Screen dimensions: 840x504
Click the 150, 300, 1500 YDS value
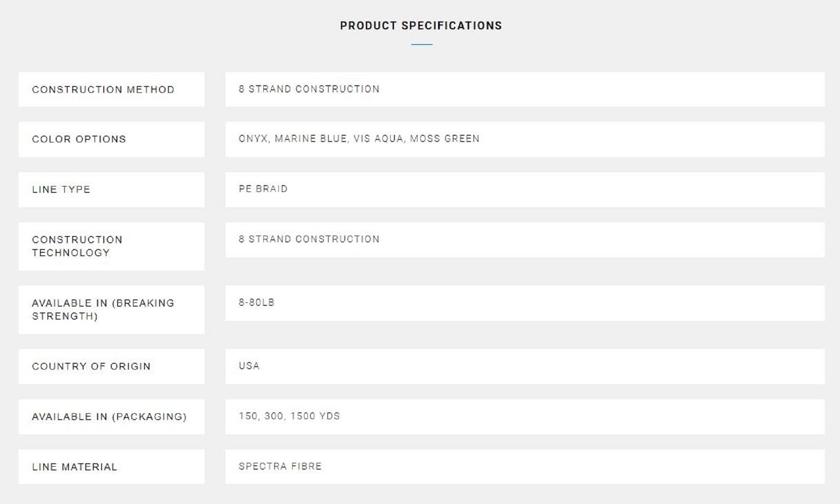(289, 416)
